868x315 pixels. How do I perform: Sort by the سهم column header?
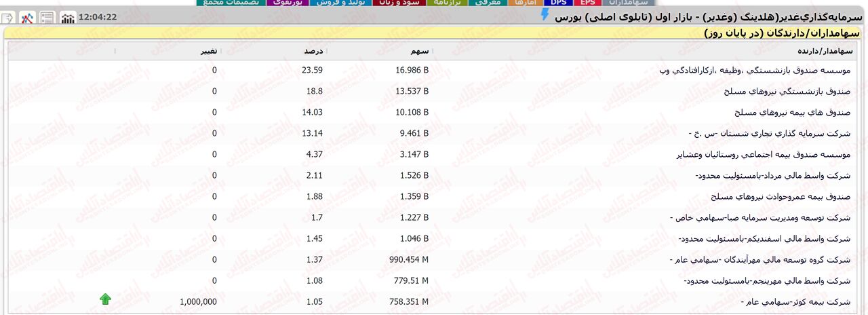419,51
